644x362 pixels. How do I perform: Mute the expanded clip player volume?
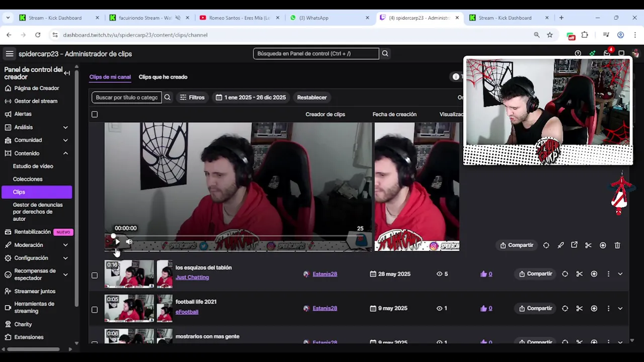click(129, 242)
